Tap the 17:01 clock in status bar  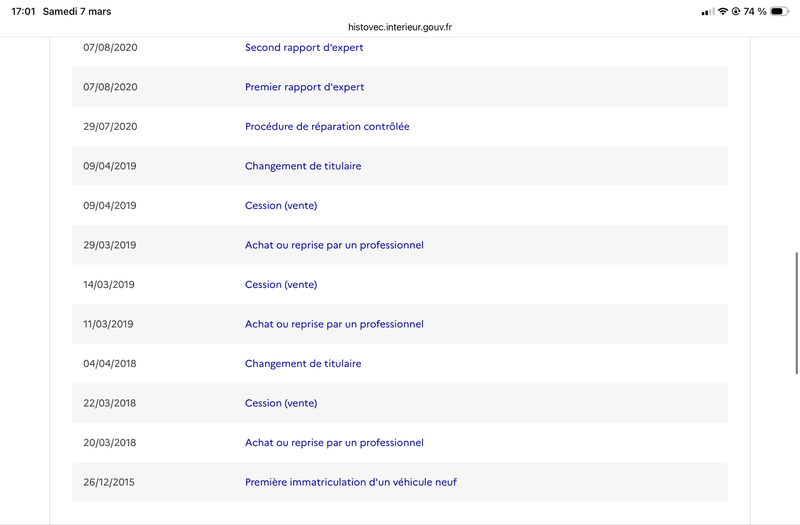24,11
